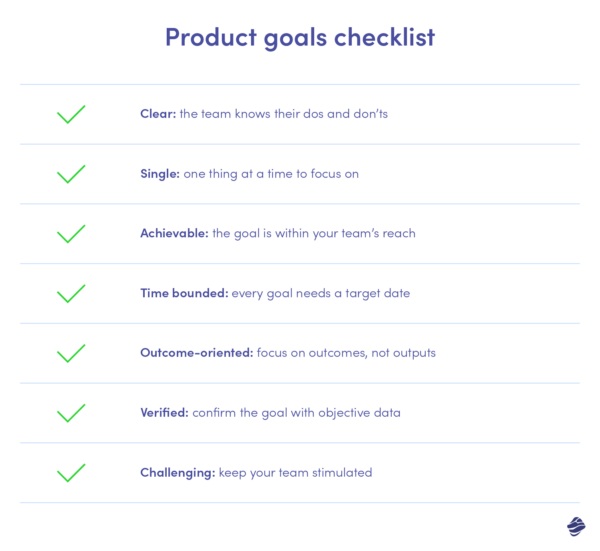
Task: Click the bold "Clear:" label
Action: (x=158, y=114)
